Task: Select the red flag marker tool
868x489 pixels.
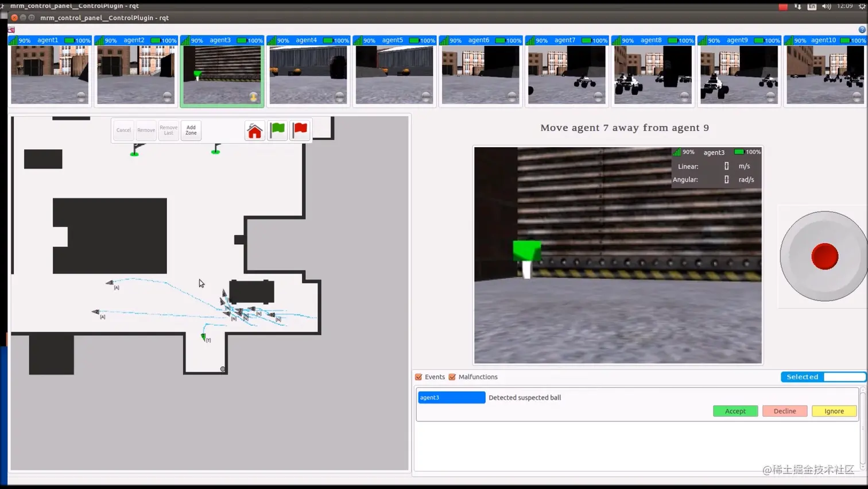Action: click(x=300, y=130)
